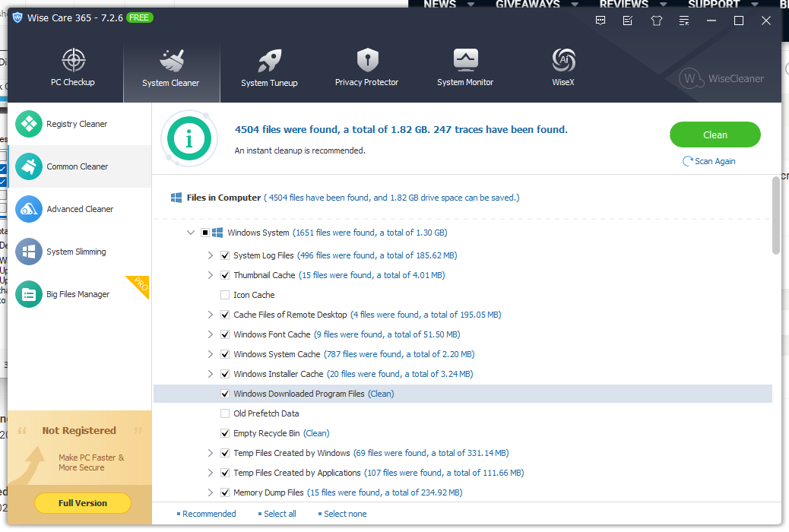Launch the WiseX AI icon
Viewport: 789px width, 532px height.
click(563, 60)
